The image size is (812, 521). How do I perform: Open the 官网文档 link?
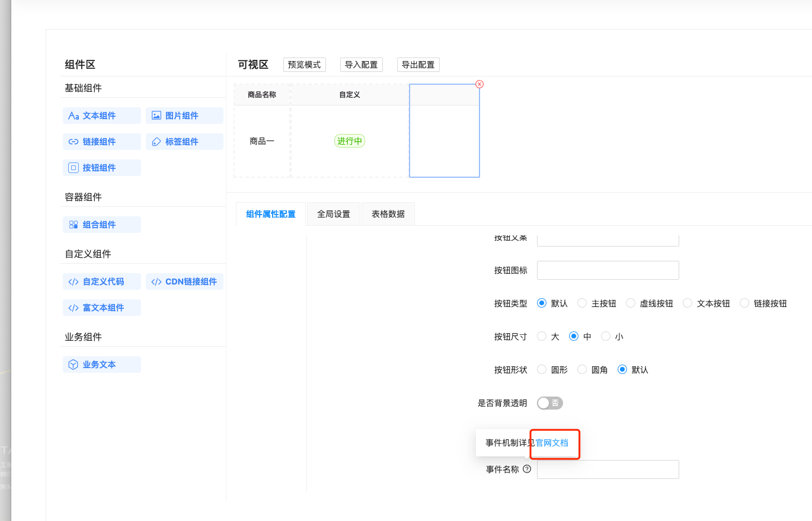tap(552, 443)
